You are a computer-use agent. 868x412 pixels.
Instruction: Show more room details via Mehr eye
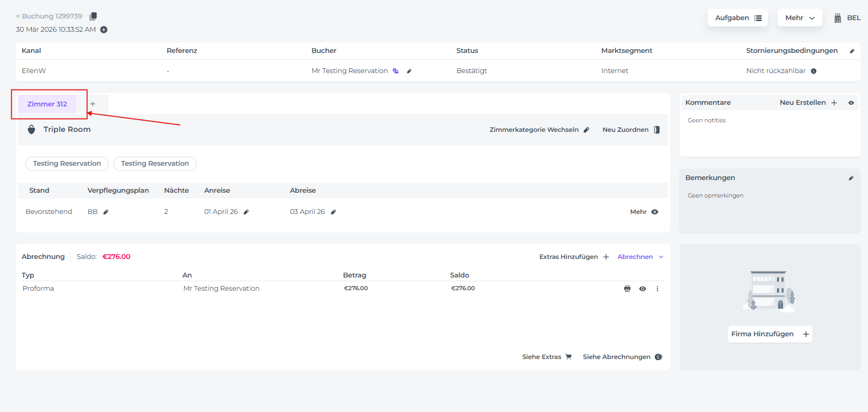click(655, 212)
